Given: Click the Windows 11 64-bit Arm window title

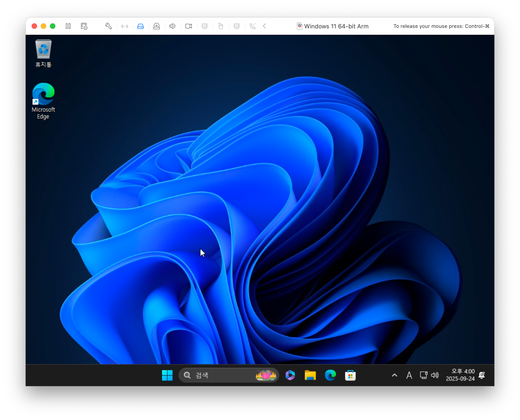Looking at the screenshot, I should (x=336, y=26).
